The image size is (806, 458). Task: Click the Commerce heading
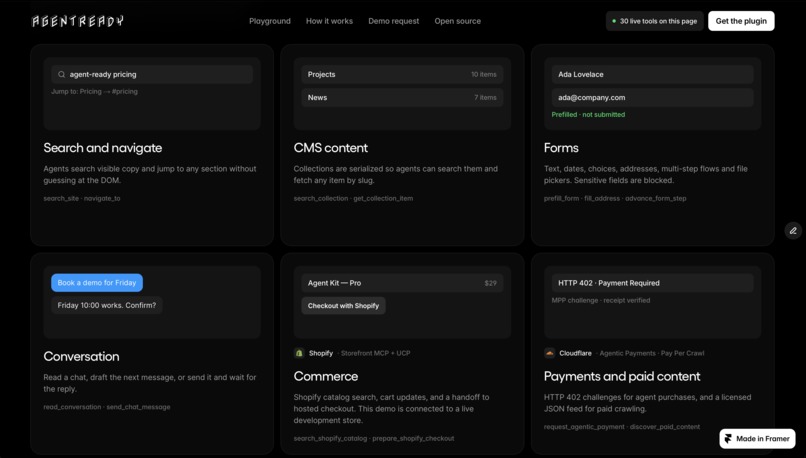click(x=326, y=376)
